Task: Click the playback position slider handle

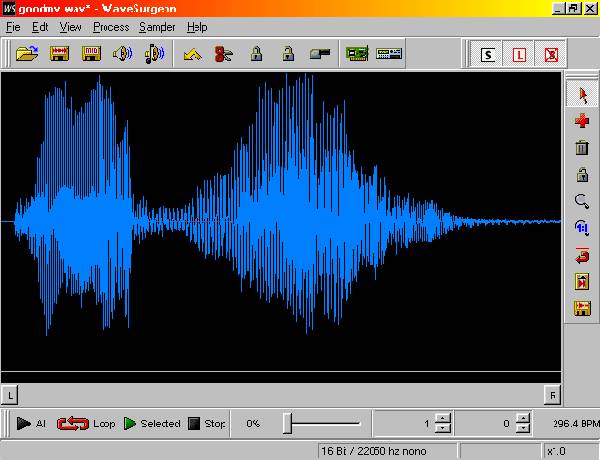Action: point(287,424)
